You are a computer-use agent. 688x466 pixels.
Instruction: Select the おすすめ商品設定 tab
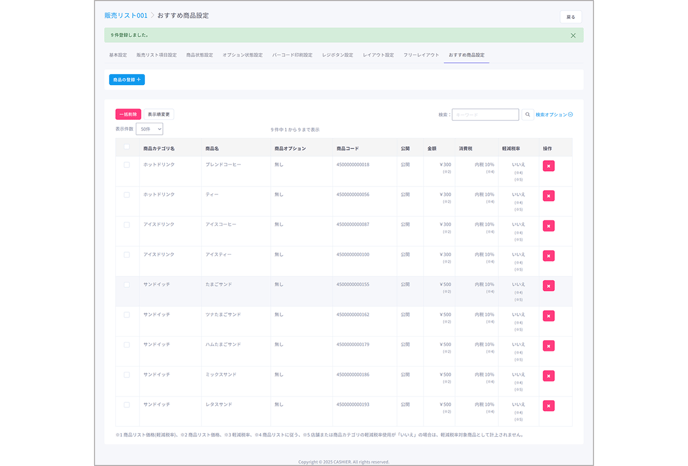click(466, 55)
